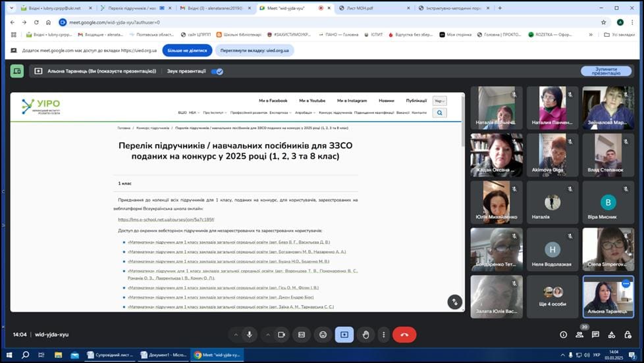The width and height of the screenshot is (644, 363).
Task: Open options on Альона Таранець tile
Action: pos(626,283)
